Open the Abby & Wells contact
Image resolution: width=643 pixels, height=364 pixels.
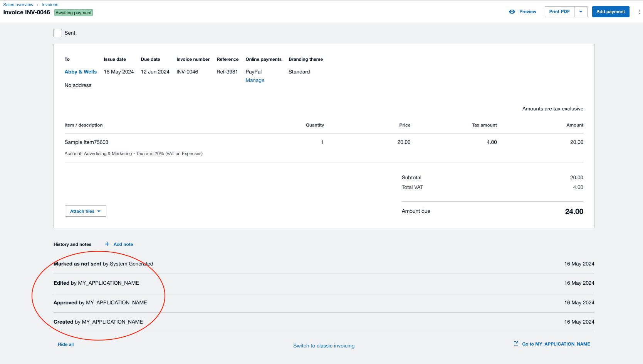click(x=81, y=72)
